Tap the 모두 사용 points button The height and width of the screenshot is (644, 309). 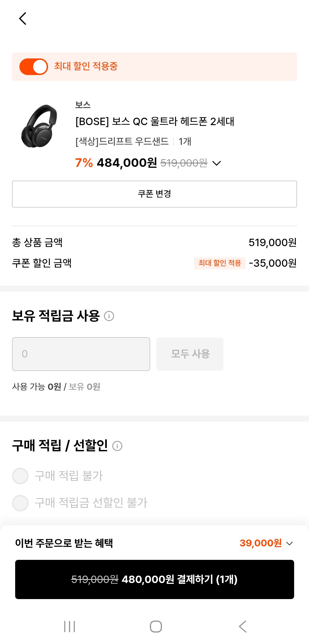(190, 354)
